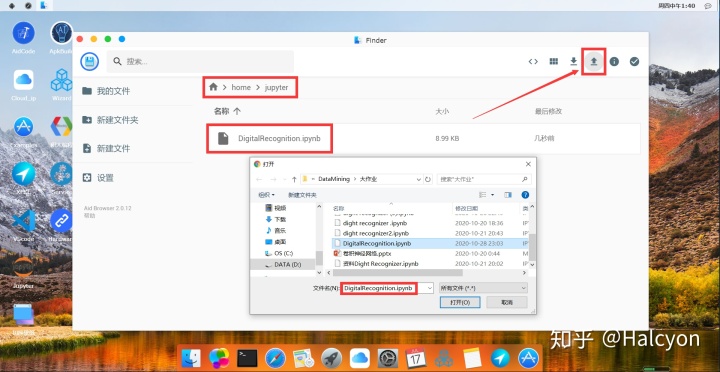
Task: Click the DigitalRecognition.ipynb file icon in Finder
Action: point(223,138)
